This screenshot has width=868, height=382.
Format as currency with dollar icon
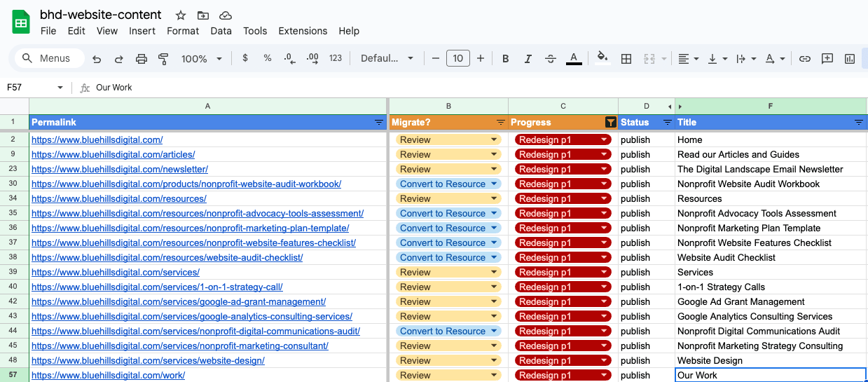[x=245, y=58]
